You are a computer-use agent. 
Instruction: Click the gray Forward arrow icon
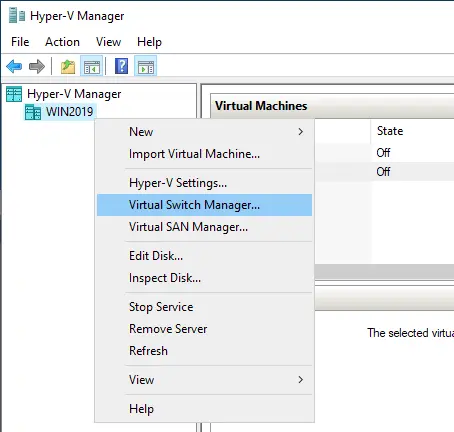(x=37, y=66)
